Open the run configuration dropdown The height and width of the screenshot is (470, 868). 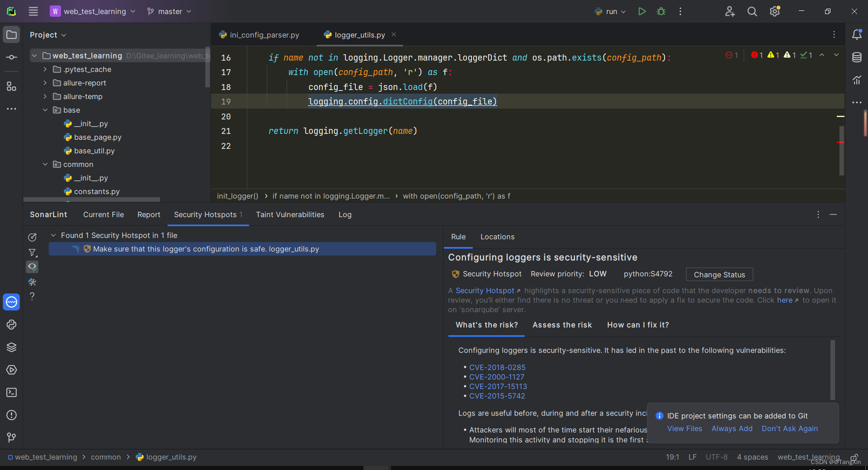pos(610,11)
